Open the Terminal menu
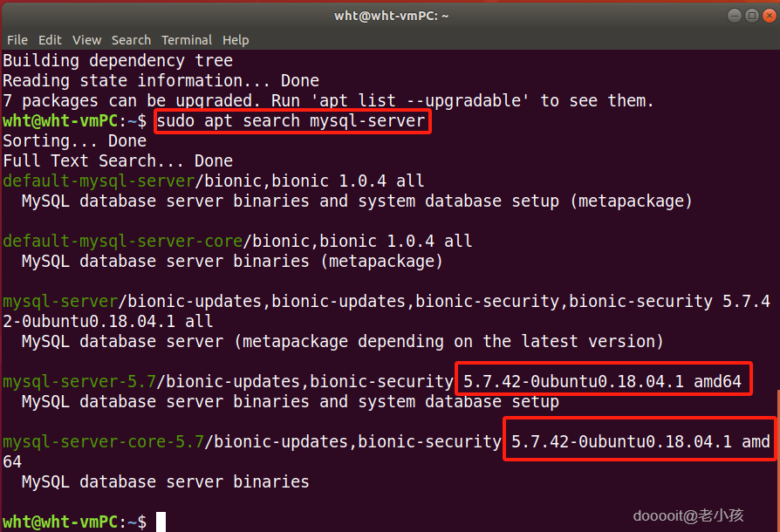The image size is (780, 532). [x=187, y=40]
